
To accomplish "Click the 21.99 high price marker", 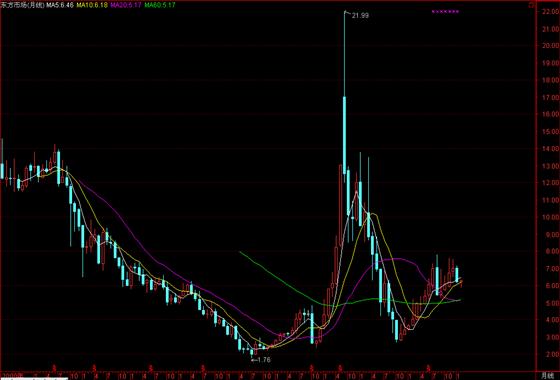I will (360, 15).
